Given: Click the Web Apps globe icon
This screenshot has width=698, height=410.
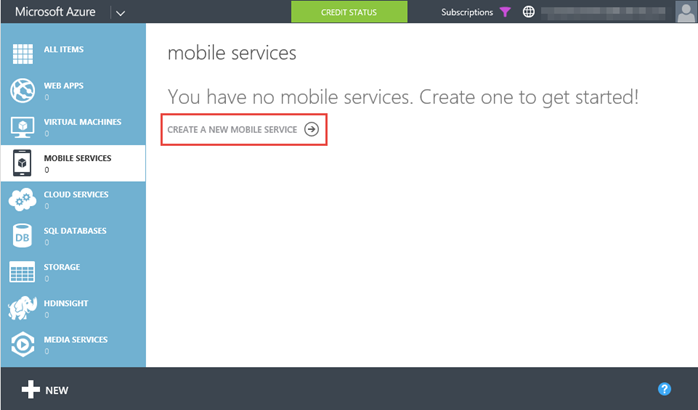Looking at the screenshot, I should 23,90.
